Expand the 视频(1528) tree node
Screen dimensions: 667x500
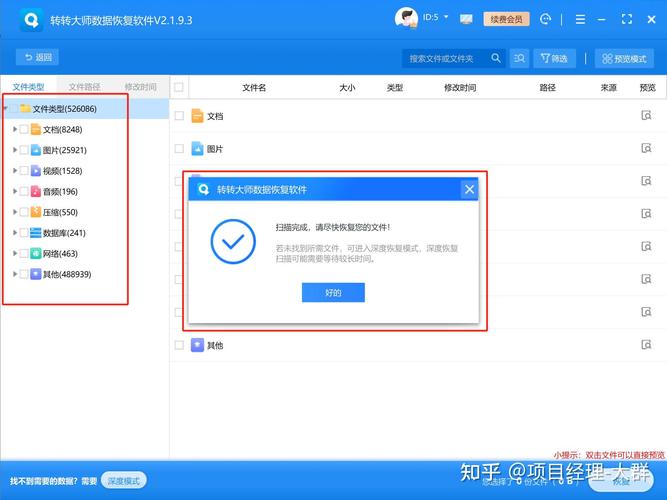click(15, 171)
